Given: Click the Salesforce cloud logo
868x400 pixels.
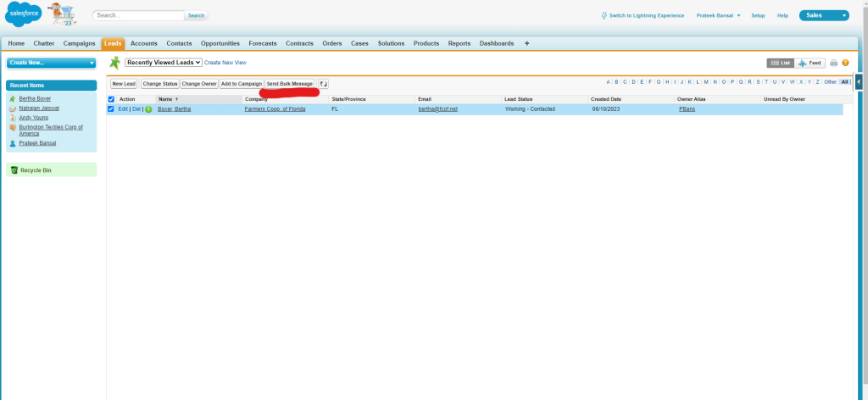Looking at the screenshot, I should point(23,14).
